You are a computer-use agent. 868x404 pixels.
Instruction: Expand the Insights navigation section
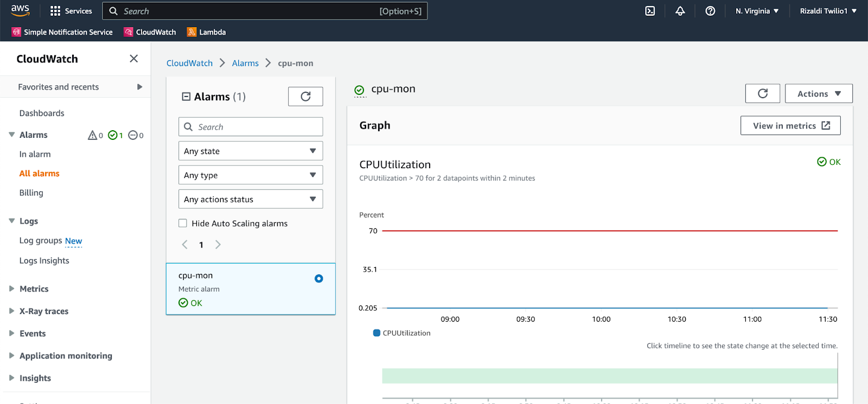click(x=11, y=377)
